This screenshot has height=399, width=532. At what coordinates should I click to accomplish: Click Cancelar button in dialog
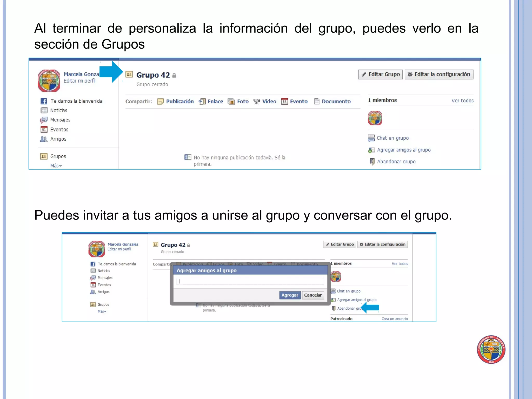(x=313, y=295)
